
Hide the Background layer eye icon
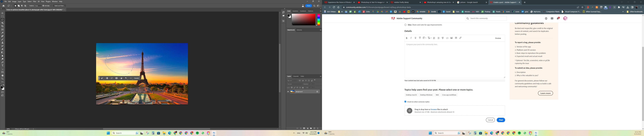tap(288, 92)
